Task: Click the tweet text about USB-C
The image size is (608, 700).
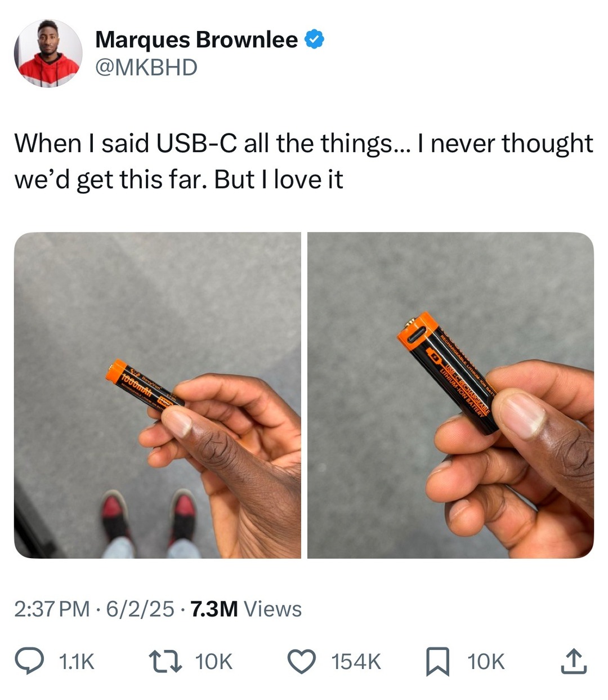Action: [x=303, y=162]
